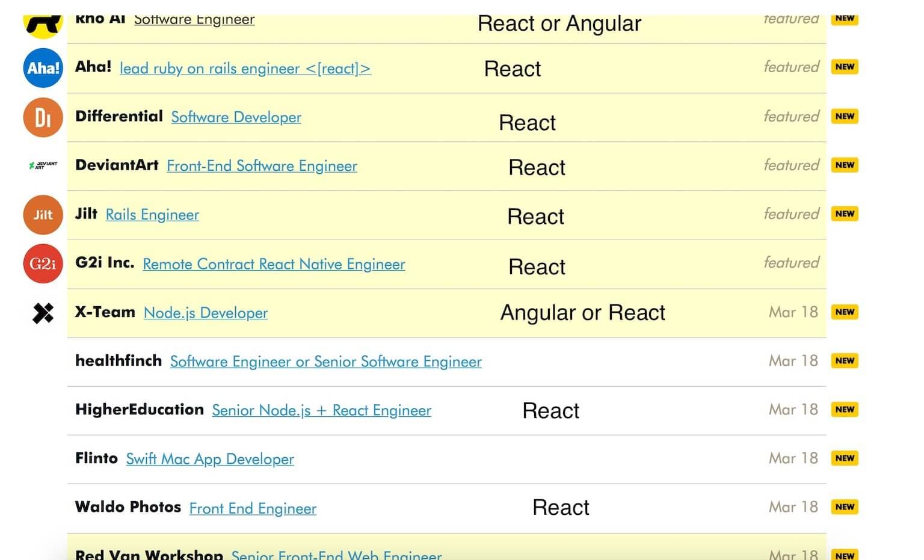Screen dimensions: 924x560
Task: Click the X-Team company name
Action: click(x=105, y=312)
